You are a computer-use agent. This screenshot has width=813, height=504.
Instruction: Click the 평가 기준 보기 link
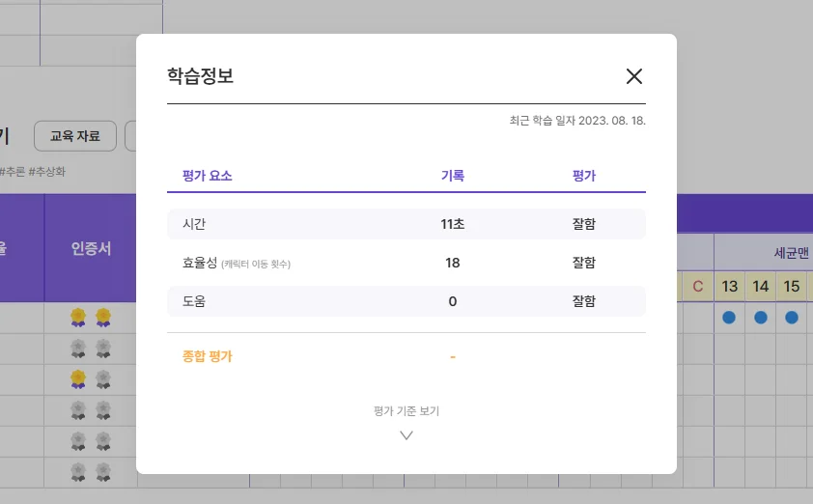(x=406, y=410)
